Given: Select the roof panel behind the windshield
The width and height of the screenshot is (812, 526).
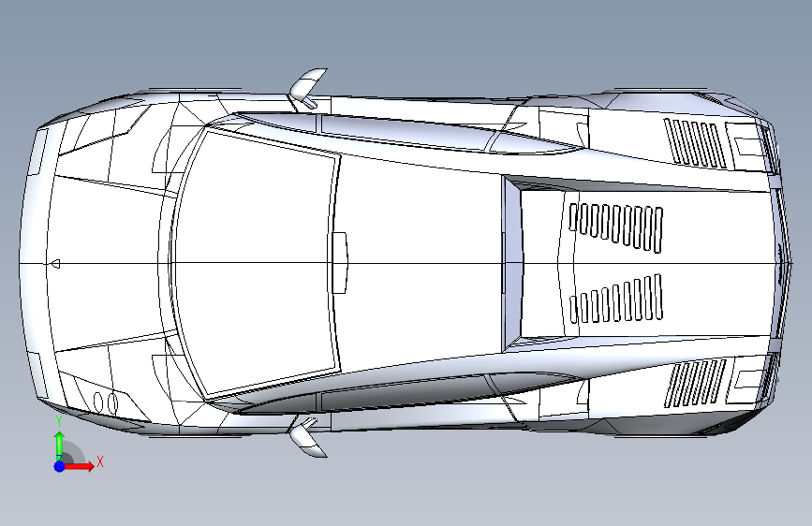Looking at the screenshot, I should tap(420, 264).
